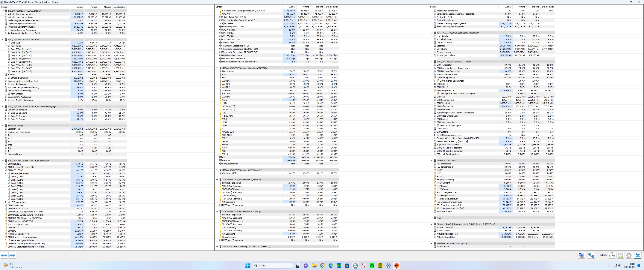Start logging with the add-log-file button
Screen dimensions: 644x270
620,255
